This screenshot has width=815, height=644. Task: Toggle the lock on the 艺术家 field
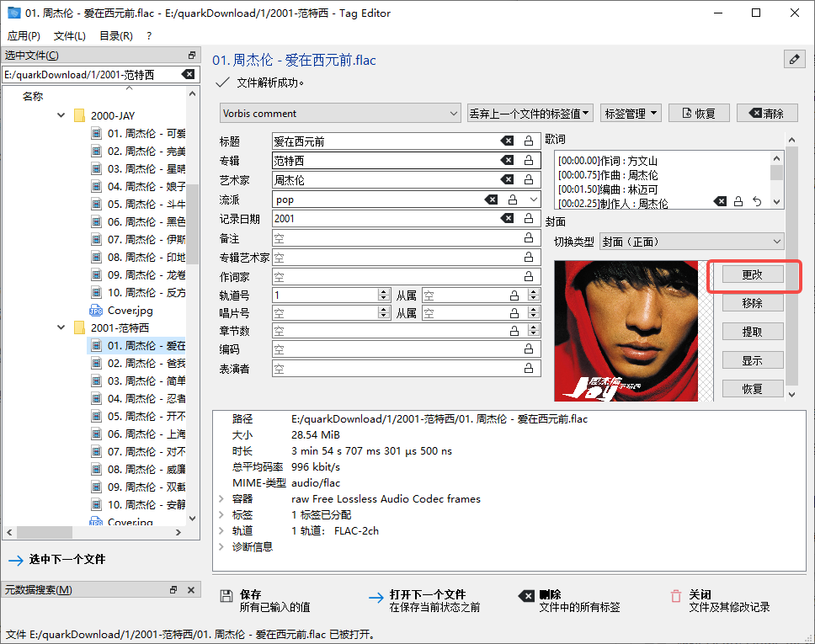529,180
